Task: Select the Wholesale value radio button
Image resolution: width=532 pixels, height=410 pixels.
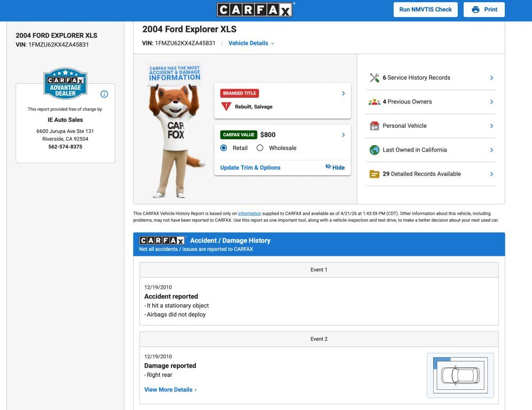Action: (x=260, y=148)
